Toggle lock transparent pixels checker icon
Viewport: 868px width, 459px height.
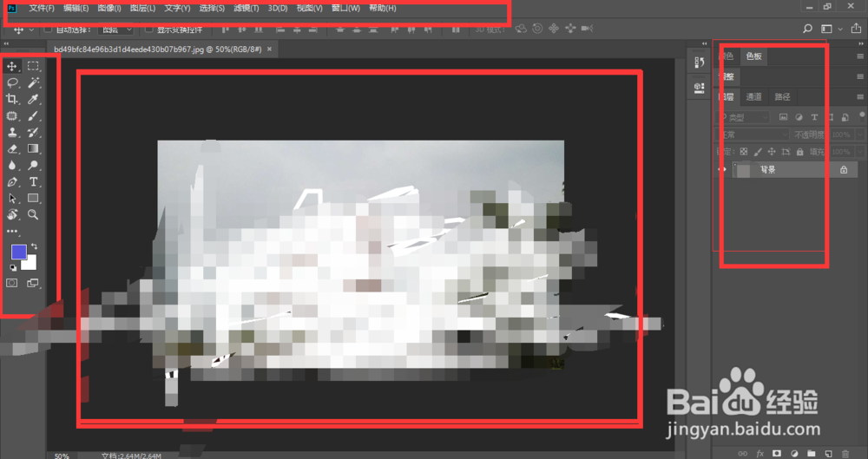click(x=744, y=152)
